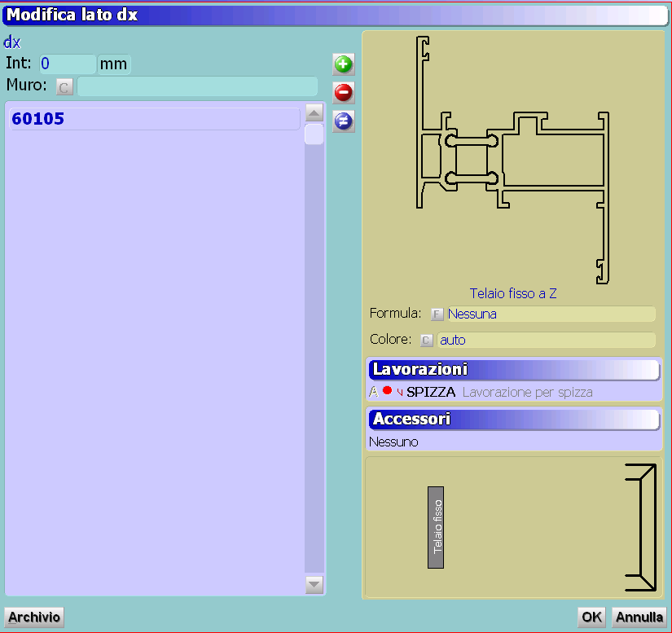Image resolution: width=672 pixels, height=633 pixels.
Task: Click the Telaio fisso a Z label
Action: tap(513, 293)
